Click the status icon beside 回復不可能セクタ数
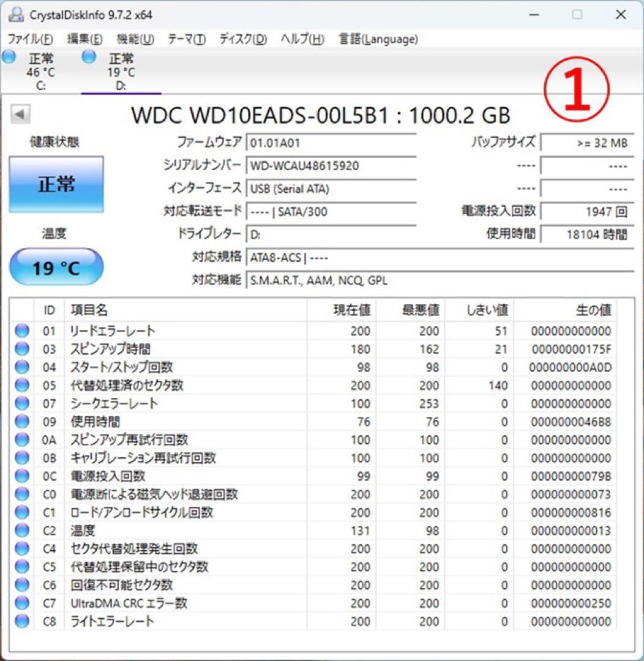The width and height of the screenshot is (644, 661). [x=21, y=585]
